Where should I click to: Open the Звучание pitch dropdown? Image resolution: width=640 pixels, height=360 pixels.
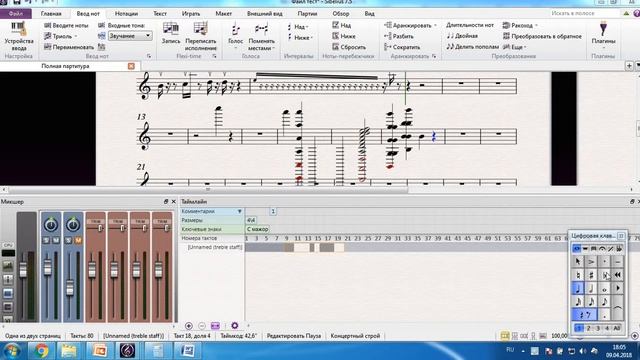[x=130, y=36]
